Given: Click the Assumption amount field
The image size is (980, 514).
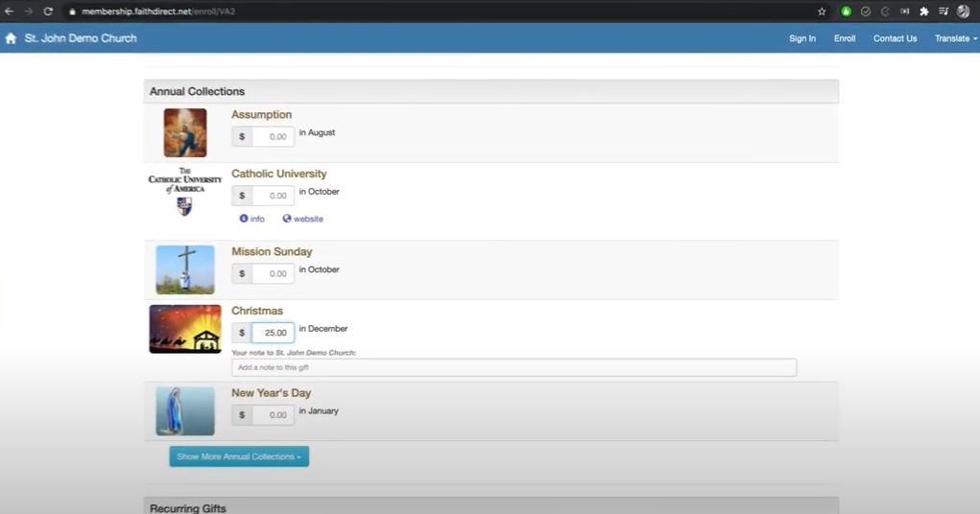Looking at the screenshot, I should click(274, 136).
